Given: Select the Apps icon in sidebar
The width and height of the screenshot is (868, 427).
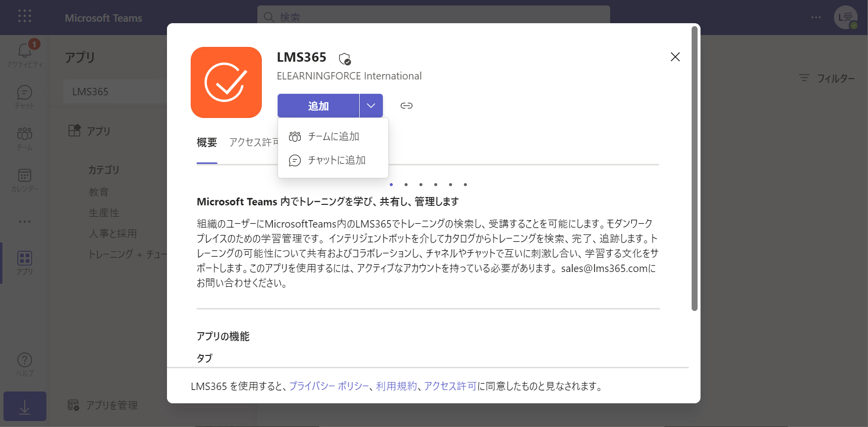Looking at the screenshot, I should (x=24, y=263).
